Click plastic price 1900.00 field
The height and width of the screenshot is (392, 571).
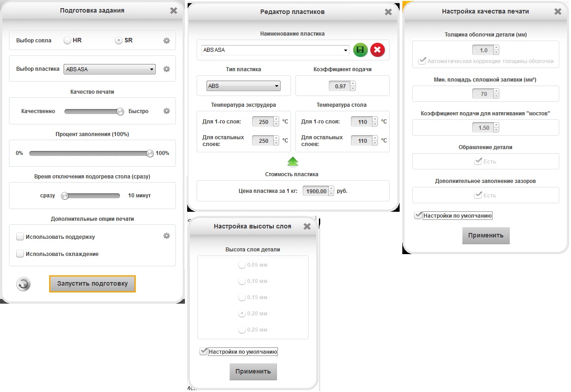pos(318,191)
